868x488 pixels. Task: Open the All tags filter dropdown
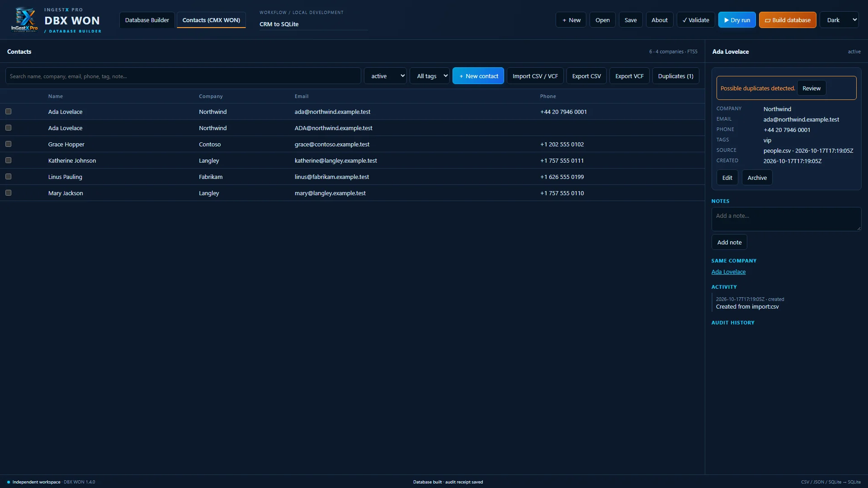[x=429, y=76]
